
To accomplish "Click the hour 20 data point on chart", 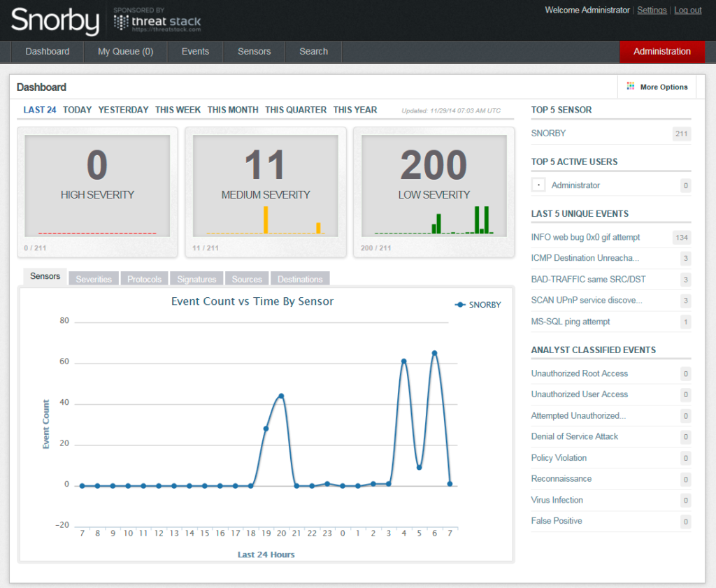I will (x=281, y=396).
